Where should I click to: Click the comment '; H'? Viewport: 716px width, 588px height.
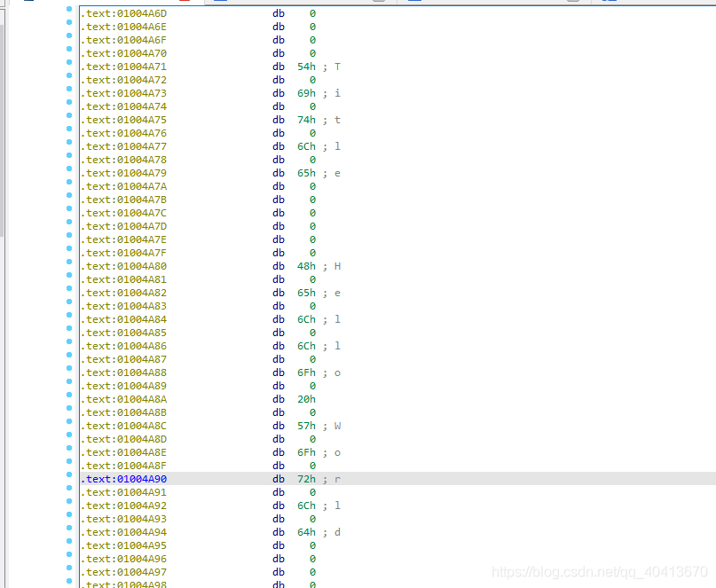332,266
